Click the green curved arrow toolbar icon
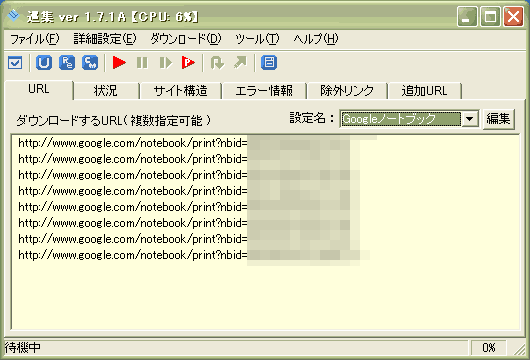 click(x=217, y=63)
